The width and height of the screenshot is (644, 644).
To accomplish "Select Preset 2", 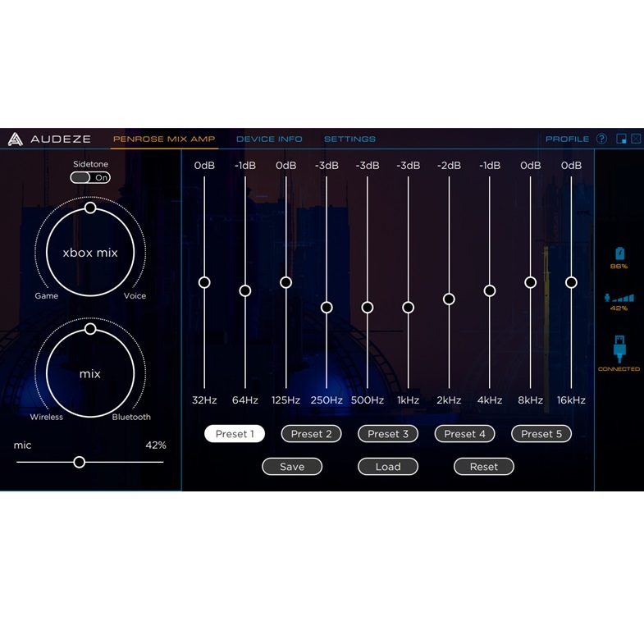I will pos(311,434).
